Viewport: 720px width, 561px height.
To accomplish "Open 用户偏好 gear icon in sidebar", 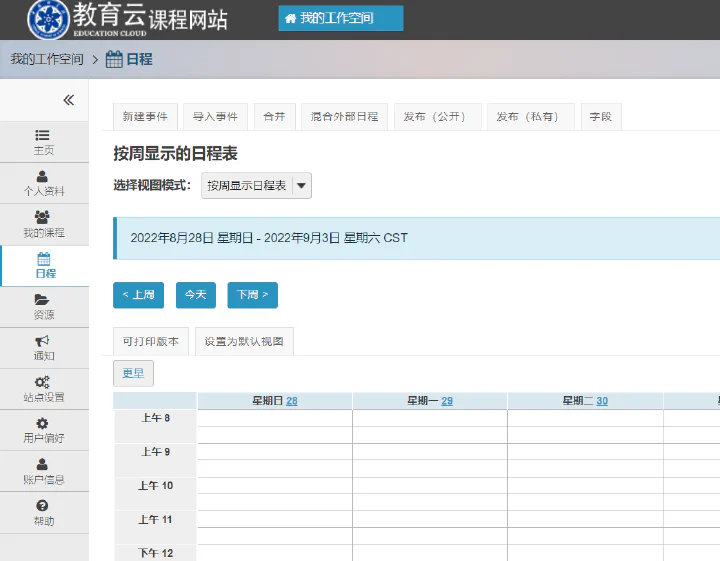I will point(42,423).
